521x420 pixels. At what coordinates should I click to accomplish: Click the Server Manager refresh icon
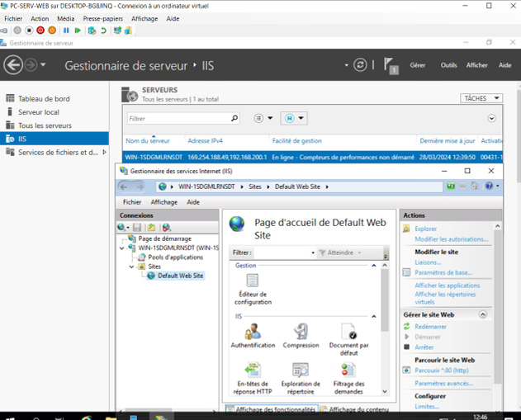pos(360,65)
